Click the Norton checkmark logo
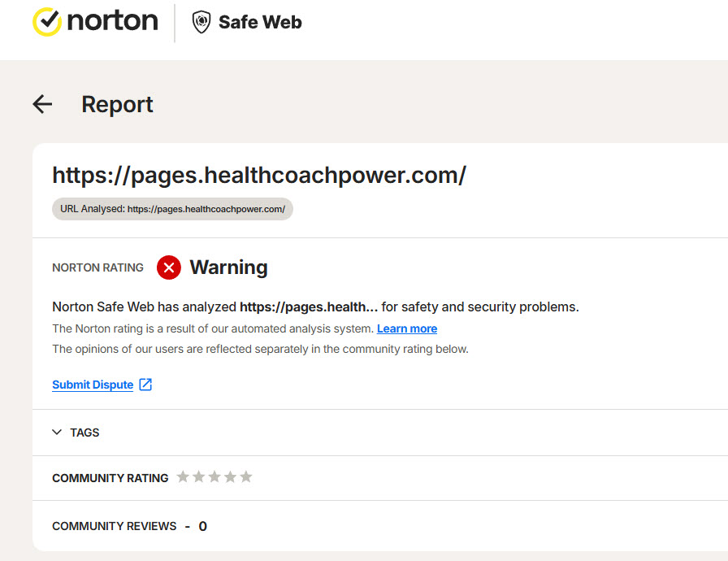728x561 pixels. tap(47, 22)
